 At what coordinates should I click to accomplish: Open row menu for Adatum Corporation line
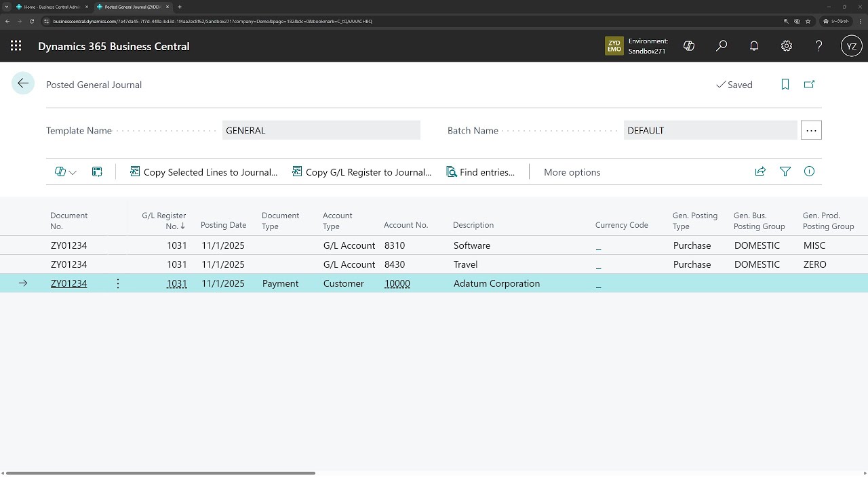coord(118,283)
